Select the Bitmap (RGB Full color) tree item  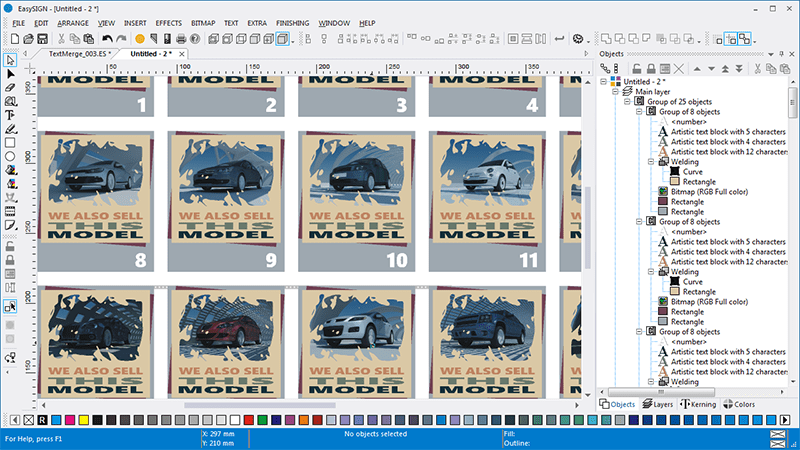point(710,190)
